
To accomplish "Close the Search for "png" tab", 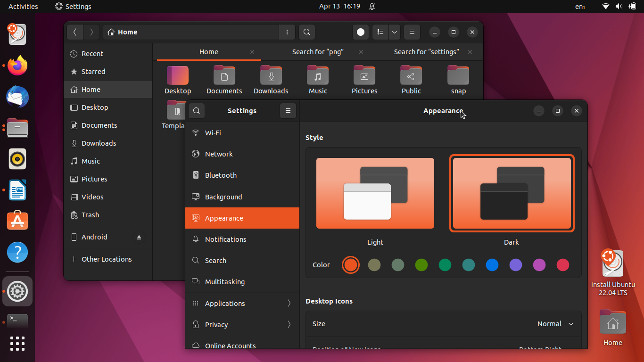I will (361, 52).
